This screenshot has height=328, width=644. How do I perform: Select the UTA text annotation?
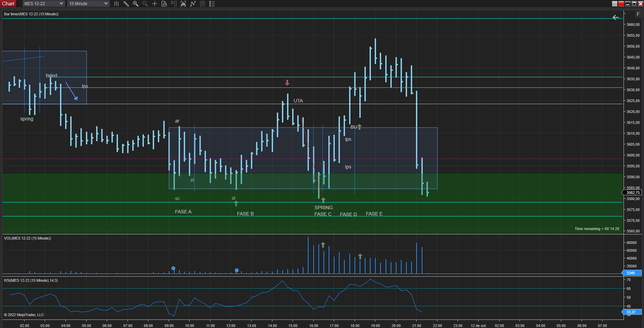coord(298,101)
